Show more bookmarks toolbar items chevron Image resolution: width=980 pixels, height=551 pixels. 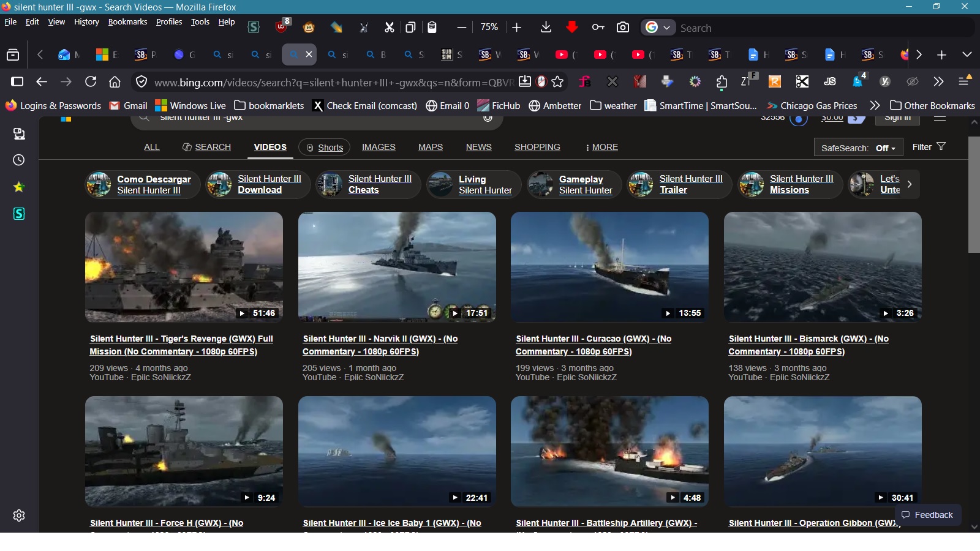(875, 105)
